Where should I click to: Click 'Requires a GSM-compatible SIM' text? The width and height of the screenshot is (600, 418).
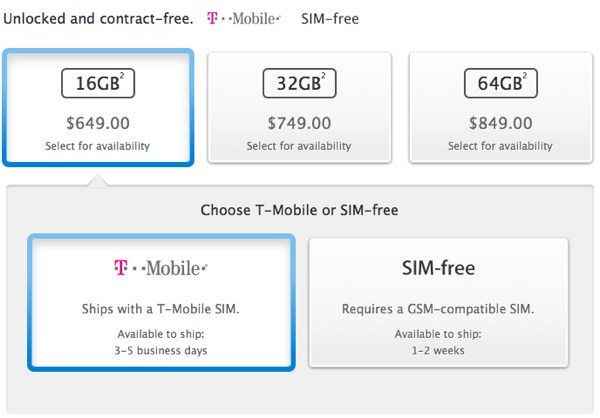pyautogui.click(x=438, y=309)
